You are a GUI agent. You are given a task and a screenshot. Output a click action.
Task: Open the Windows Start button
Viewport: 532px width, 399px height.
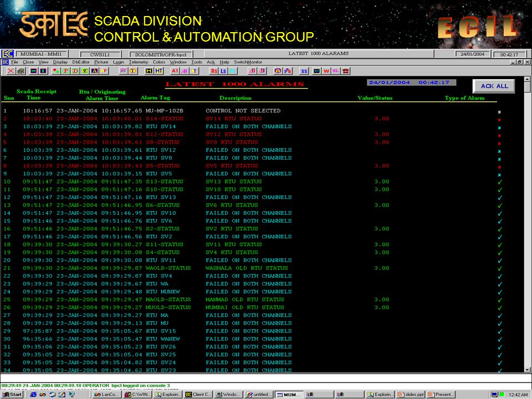(x=12, y=395)
